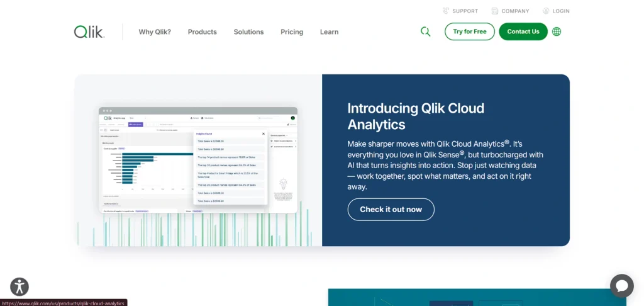Viewport: 644px width, 306px height.
Task: Open the Why Qlik? menu
Action: (155, 31)
